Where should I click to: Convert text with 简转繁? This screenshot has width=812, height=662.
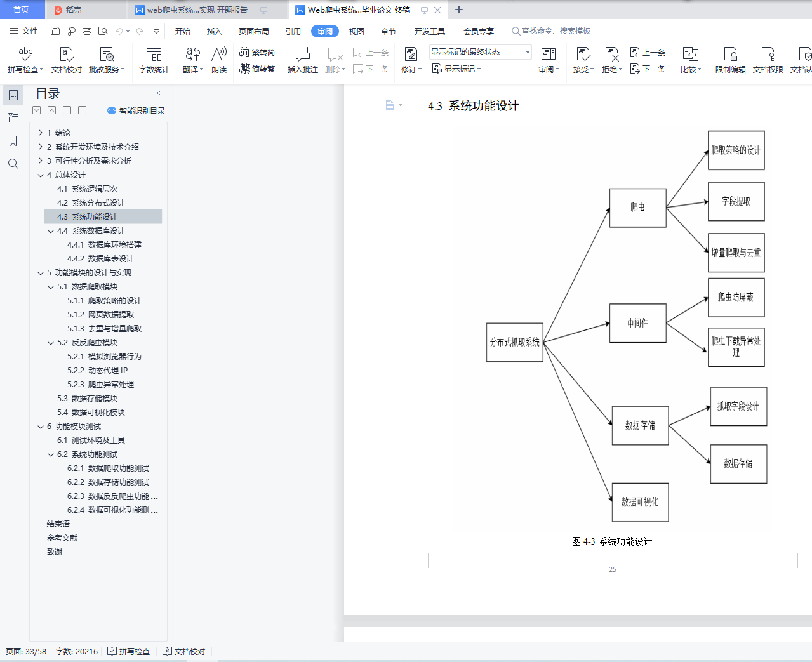tap(257, 69)
